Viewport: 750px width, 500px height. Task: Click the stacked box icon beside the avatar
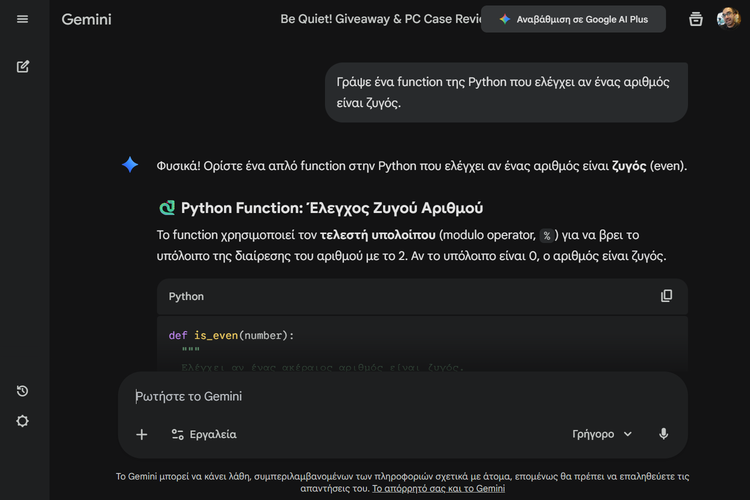[696, 19]
